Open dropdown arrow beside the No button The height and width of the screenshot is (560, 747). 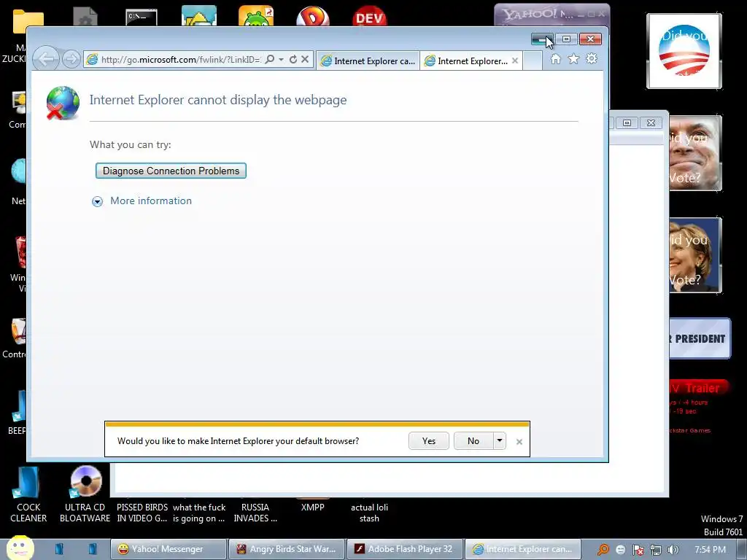click(499, 441)
